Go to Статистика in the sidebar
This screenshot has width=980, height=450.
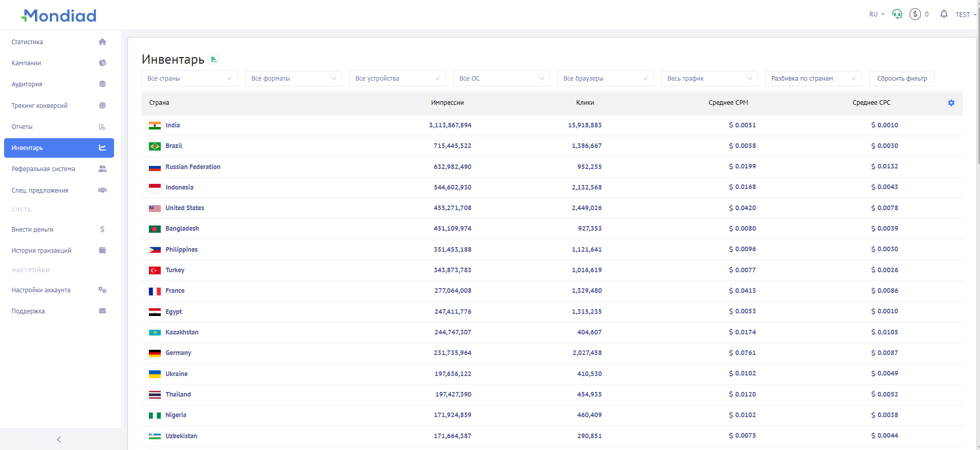pos(27,42)
